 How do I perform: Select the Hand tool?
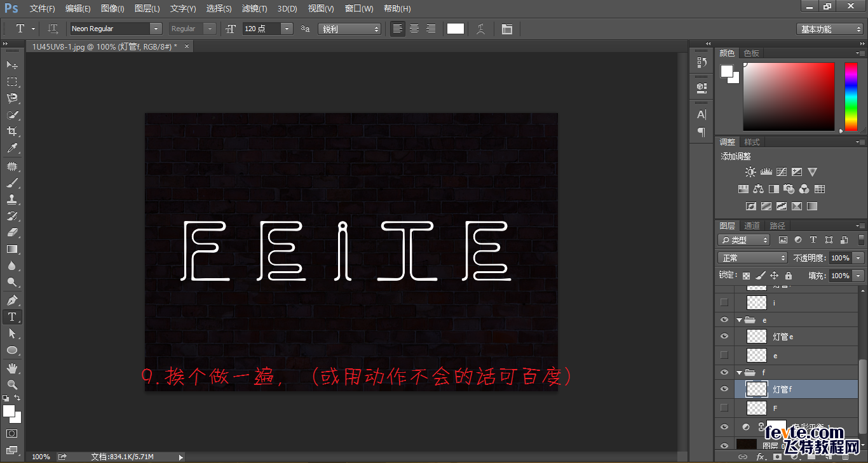pyautogui.click(x=12, y=368)
